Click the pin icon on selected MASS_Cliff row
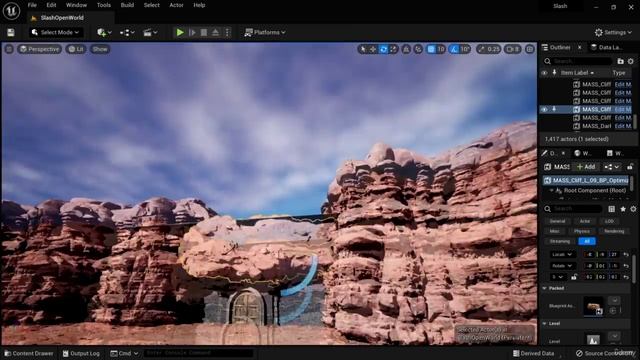Viewport: 640px width, 360px height. pos(554,109)
